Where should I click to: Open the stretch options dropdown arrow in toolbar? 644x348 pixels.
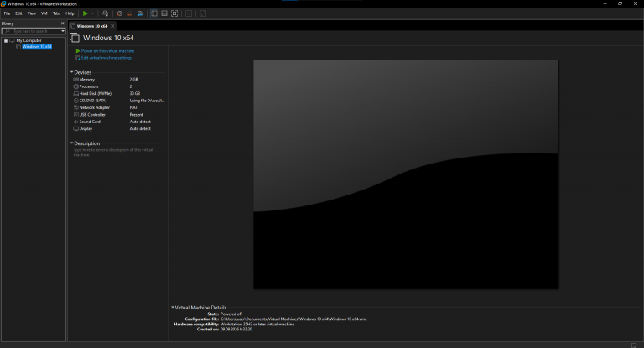[210, 13]
